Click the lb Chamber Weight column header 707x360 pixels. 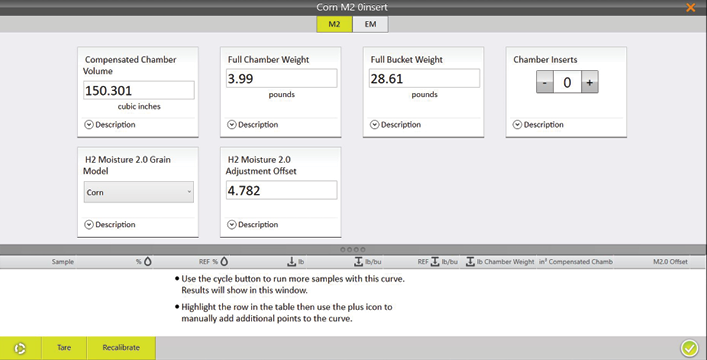[x=500, y=262]
